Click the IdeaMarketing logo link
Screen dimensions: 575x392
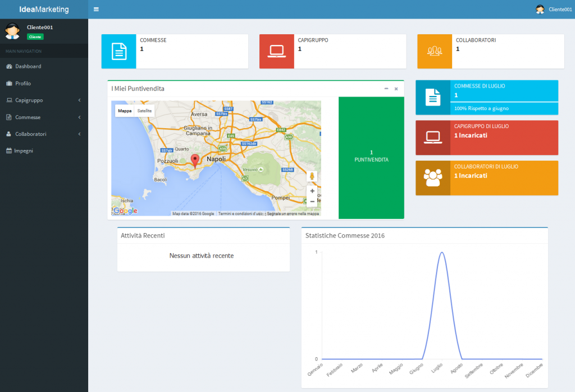click(44, 9)
